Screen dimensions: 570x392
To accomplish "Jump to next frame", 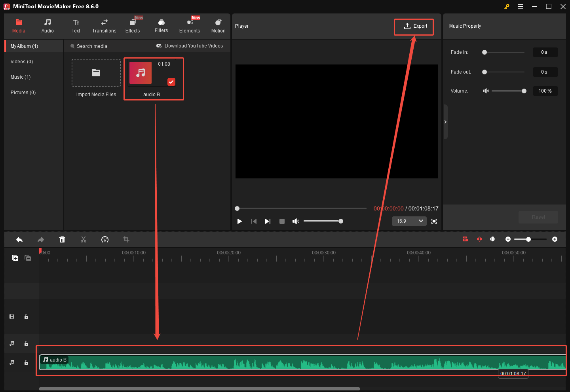I will 268,221.
